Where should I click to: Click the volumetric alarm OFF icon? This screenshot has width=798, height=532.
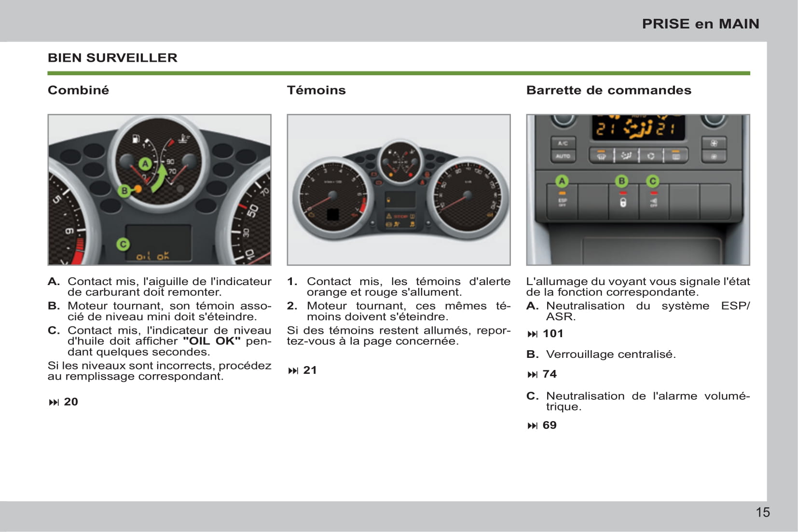653,202
